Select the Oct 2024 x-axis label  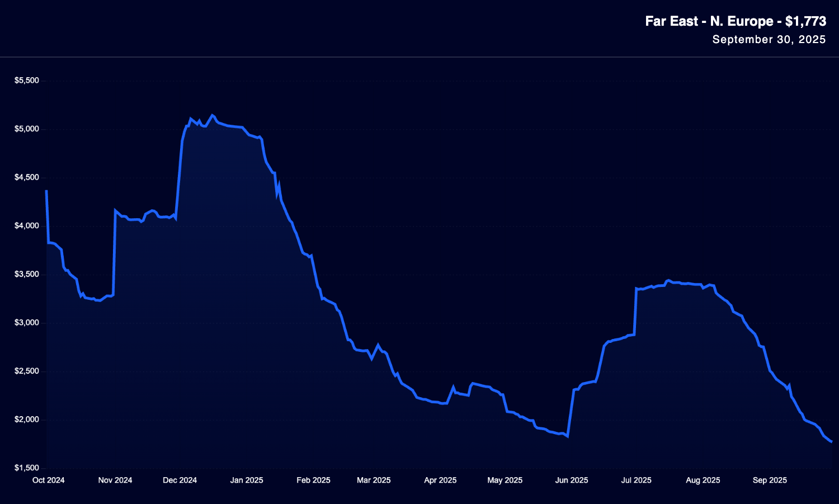tap(48, 480)
